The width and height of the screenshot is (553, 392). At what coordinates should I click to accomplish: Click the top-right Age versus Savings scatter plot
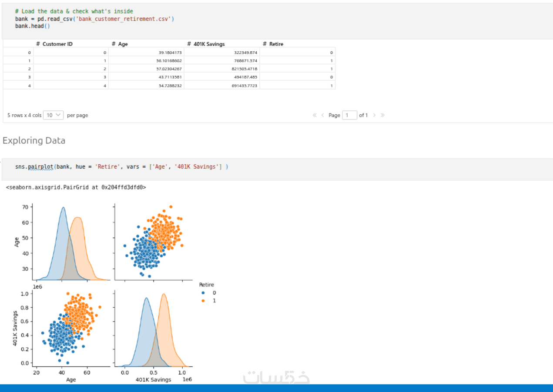coord(153,242)
